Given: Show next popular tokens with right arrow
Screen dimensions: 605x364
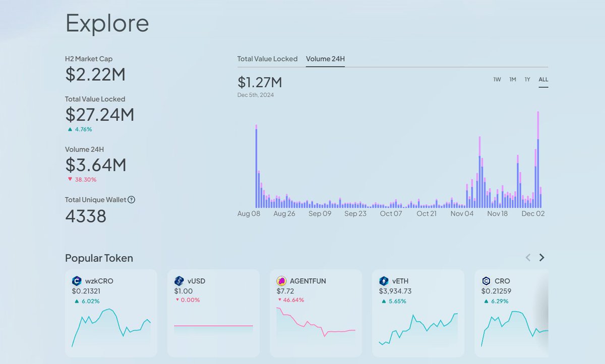Looking at the screenshot, I should (542, 258).
